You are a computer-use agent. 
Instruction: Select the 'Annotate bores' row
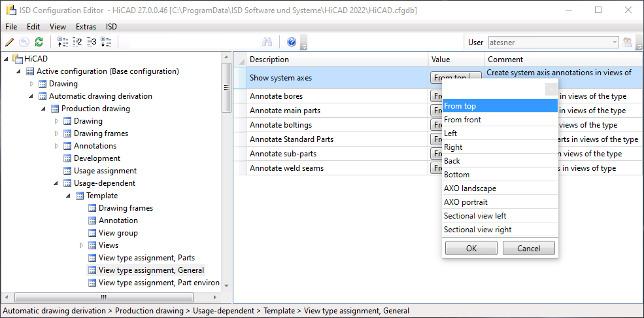click(337, 96)
